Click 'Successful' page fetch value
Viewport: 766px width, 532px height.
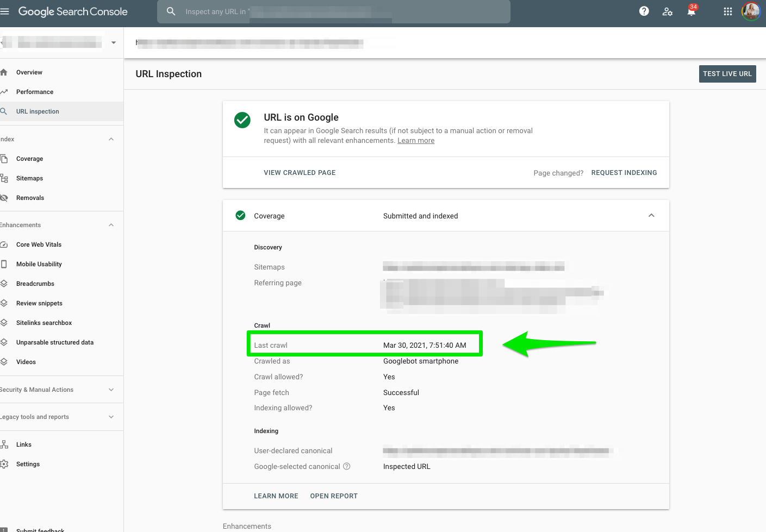(x=401, y=392)
